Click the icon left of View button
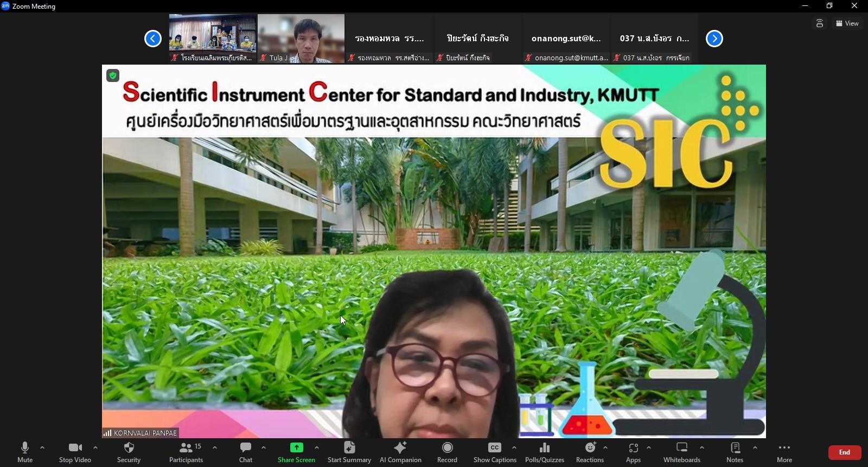 pyautogui.click(x=820, y=23)
